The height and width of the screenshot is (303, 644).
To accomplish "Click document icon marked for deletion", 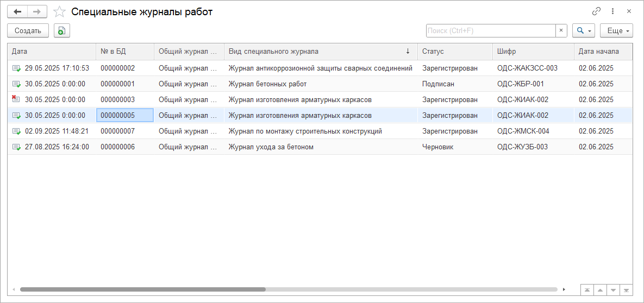I will 16,99.
